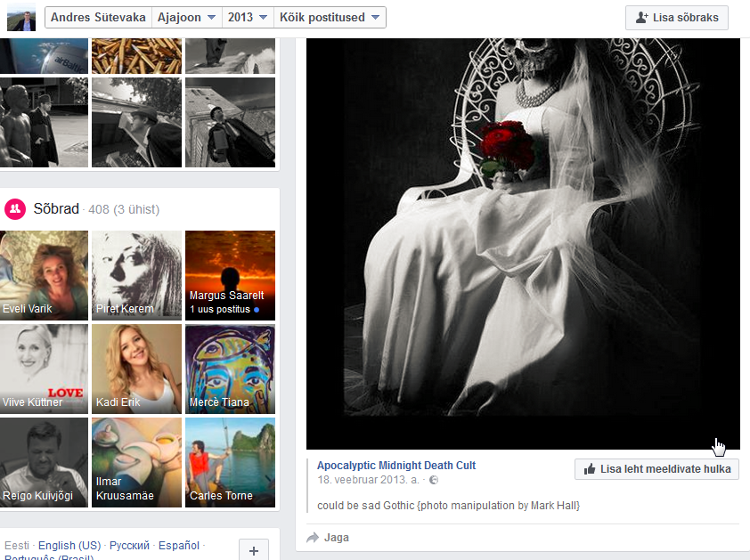Click the profile avatar thumbnail in header
Screen dimensions: 750x560
click(21, 18)
